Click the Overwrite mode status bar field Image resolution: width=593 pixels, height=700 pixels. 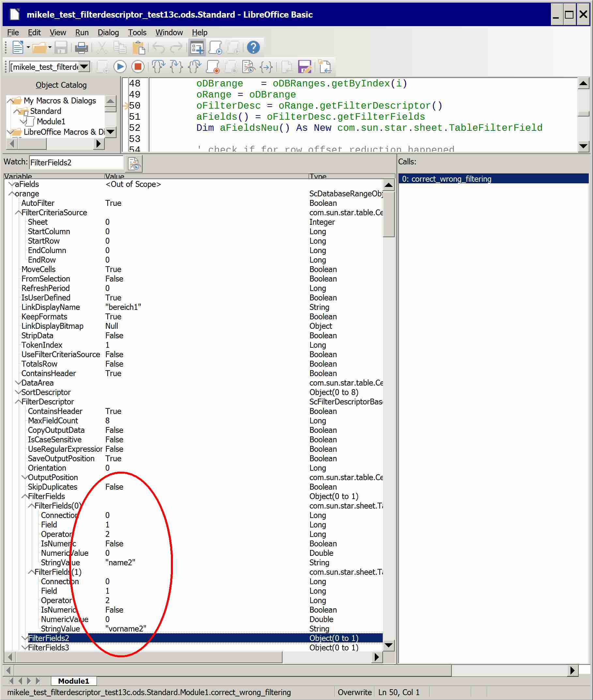(x=355, y=692)
